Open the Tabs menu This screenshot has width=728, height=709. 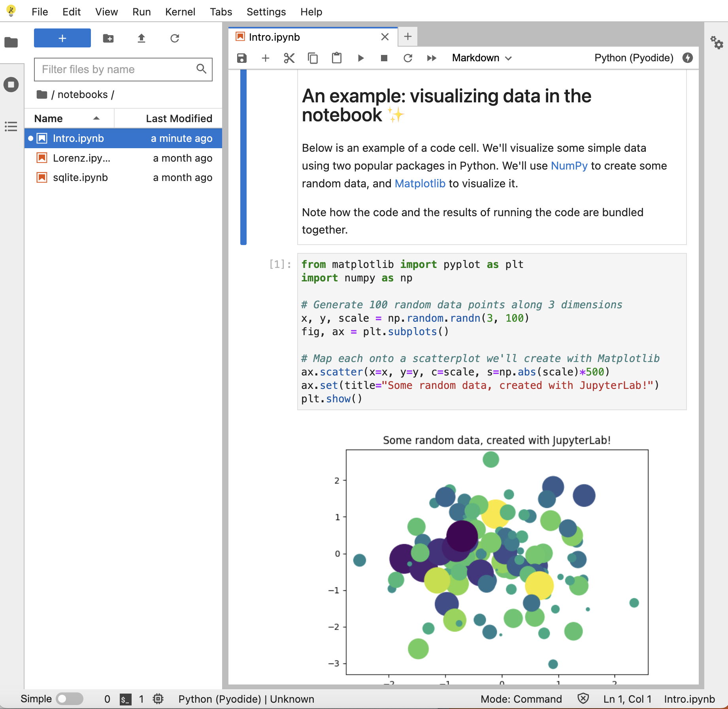221,12
